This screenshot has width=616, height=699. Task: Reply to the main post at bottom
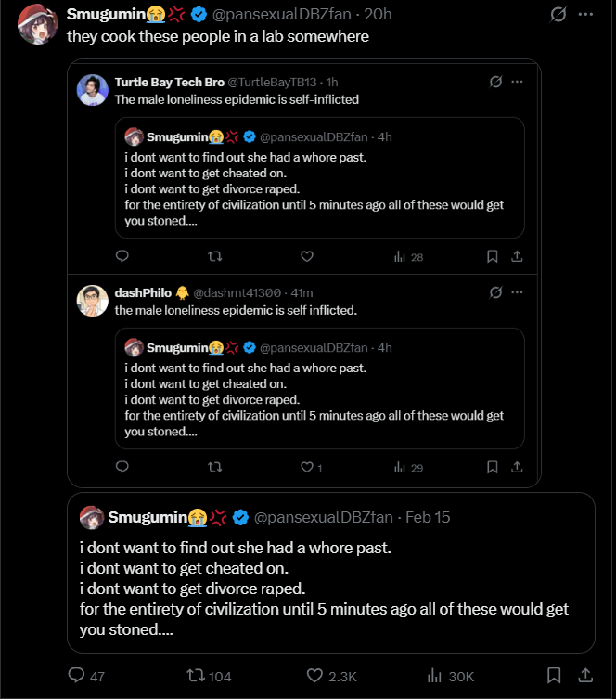[78, 676]
